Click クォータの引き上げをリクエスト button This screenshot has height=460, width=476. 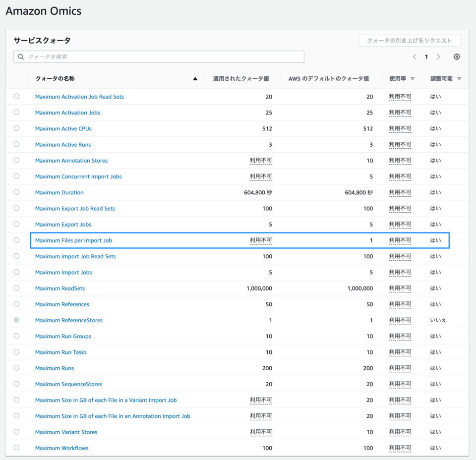(x=410, y=41)
